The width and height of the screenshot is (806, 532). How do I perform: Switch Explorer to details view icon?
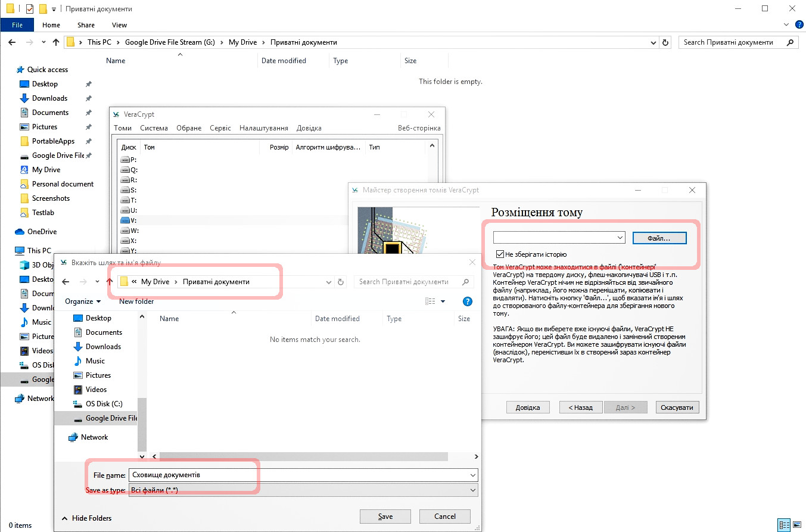point(785,525)
